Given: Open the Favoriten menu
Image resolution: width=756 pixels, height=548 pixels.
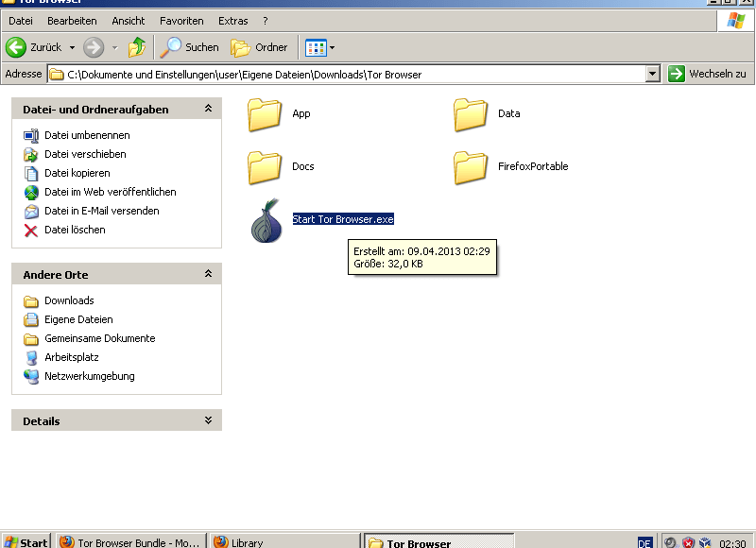Looking at the screenshot, I should [181, 21].
